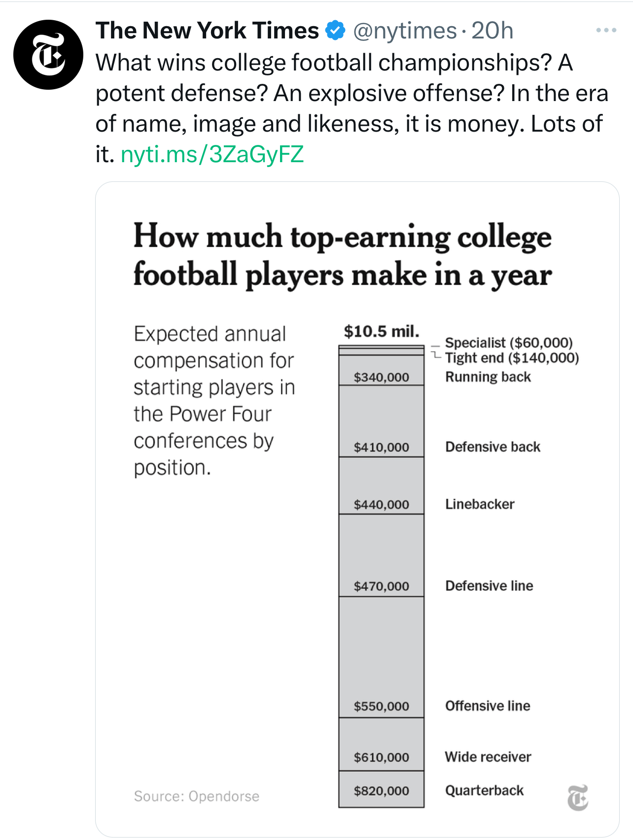Click the Offensive line $550,000 bar segment
633x840 pixels.
point(381,657)
